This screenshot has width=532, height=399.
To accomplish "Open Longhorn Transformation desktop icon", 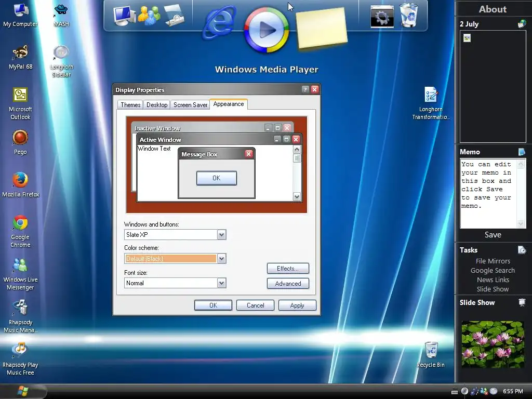I will [x=431, y=103].
